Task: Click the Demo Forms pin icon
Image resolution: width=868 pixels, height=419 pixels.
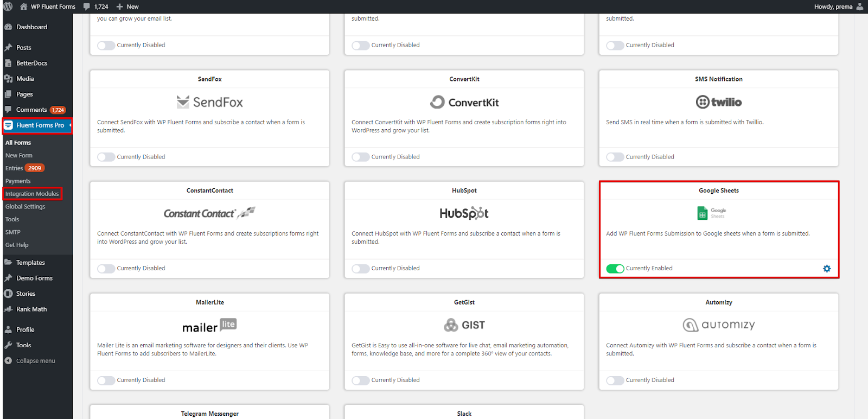Action: (x=8, y=278)
